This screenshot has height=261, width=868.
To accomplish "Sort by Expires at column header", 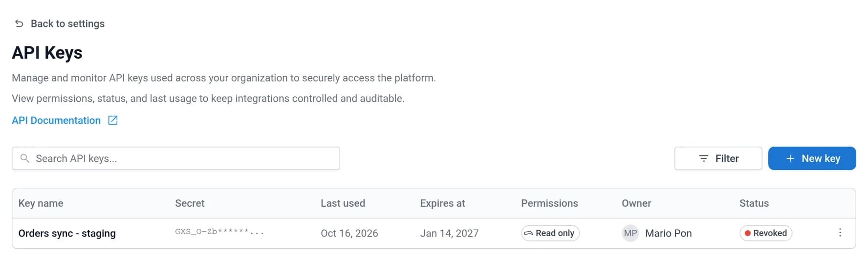I will tap(442, 203).
